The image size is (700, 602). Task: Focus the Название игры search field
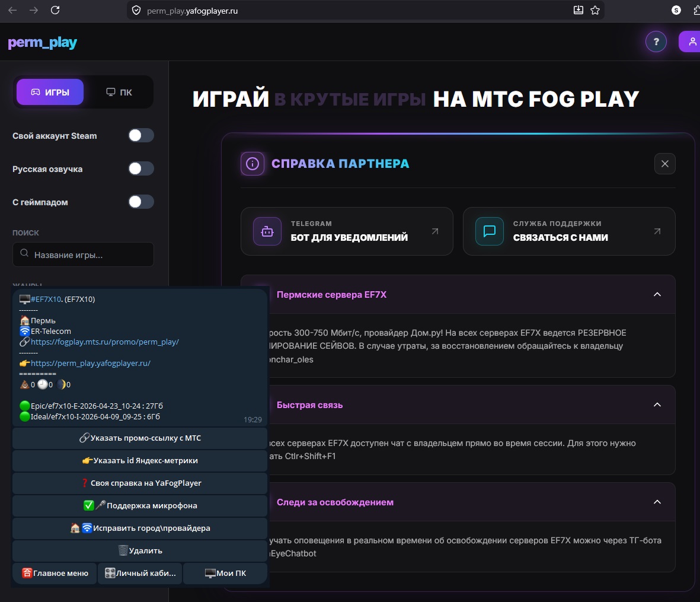83,254
